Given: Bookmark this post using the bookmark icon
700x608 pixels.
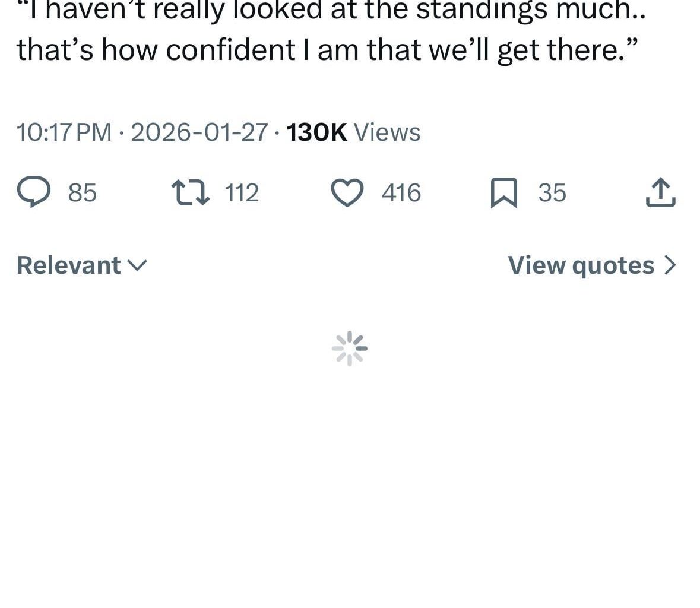Looking at the screenshot, I should 503,194.
